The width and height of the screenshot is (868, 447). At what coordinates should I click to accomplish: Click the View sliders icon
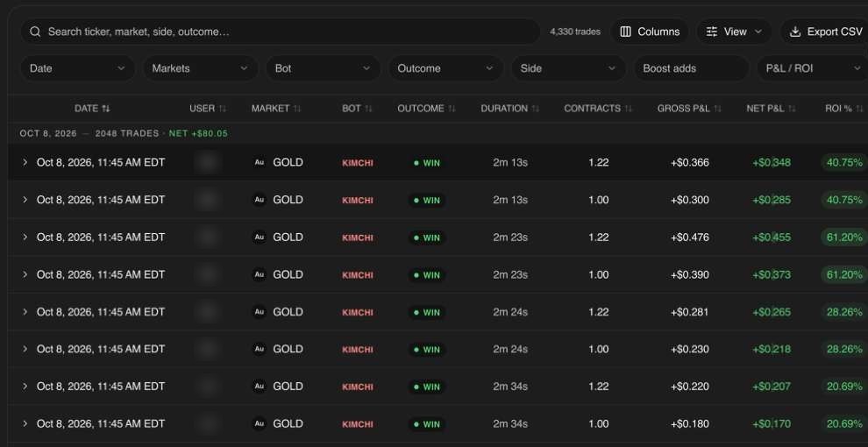712,32
